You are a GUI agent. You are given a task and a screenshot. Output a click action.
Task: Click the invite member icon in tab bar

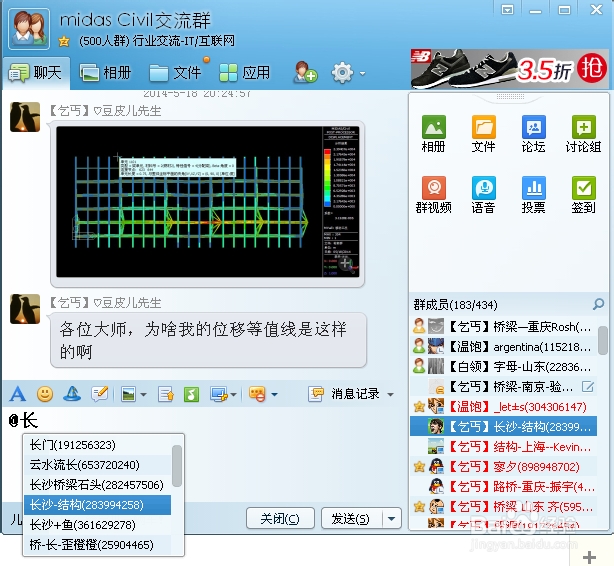pyautogui.click(x=305, y=72)
